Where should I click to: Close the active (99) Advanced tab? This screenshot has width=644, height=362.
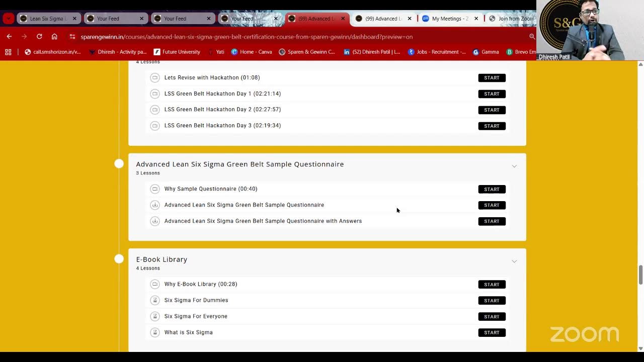(x=343, y=19)
